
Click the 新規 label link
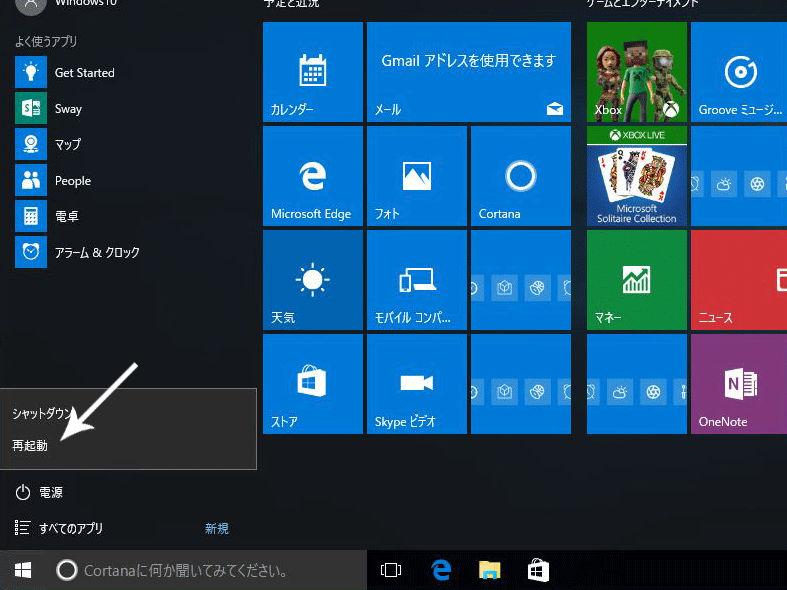[217, 528]
